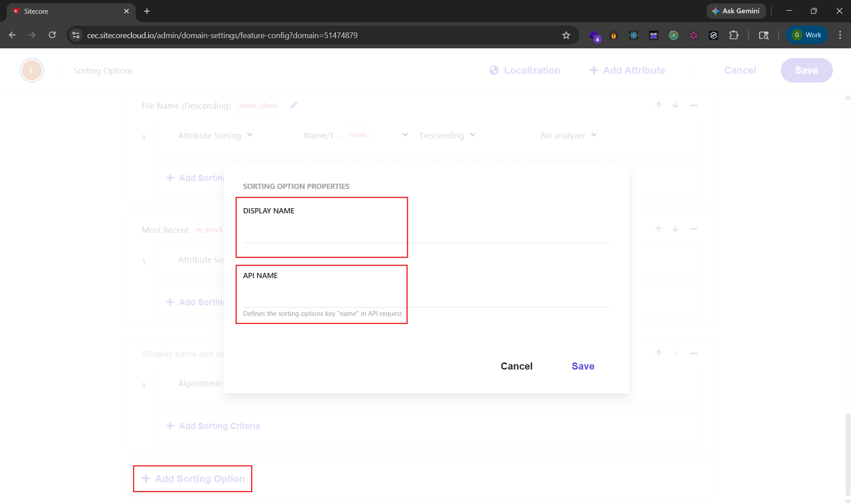Screen dimensions: 851x504
Task: Expand the No analyzer dropdown
Action: point(569,135)
